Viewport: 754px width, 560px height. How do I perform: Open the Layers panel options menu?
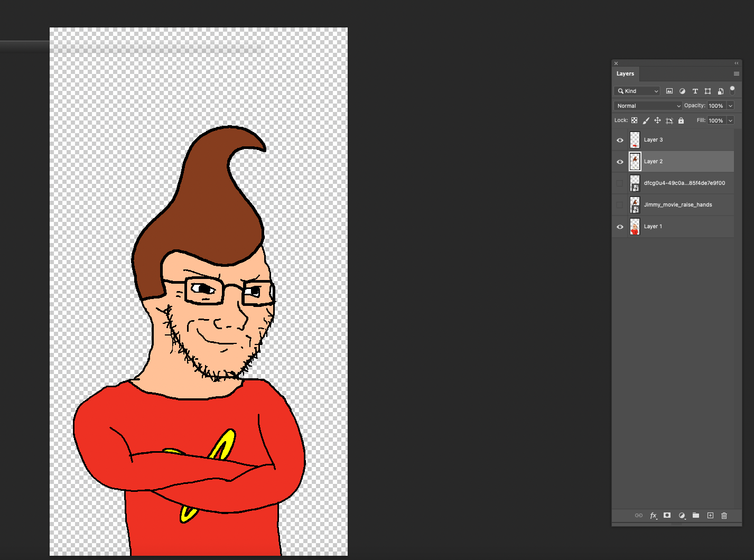736,74
